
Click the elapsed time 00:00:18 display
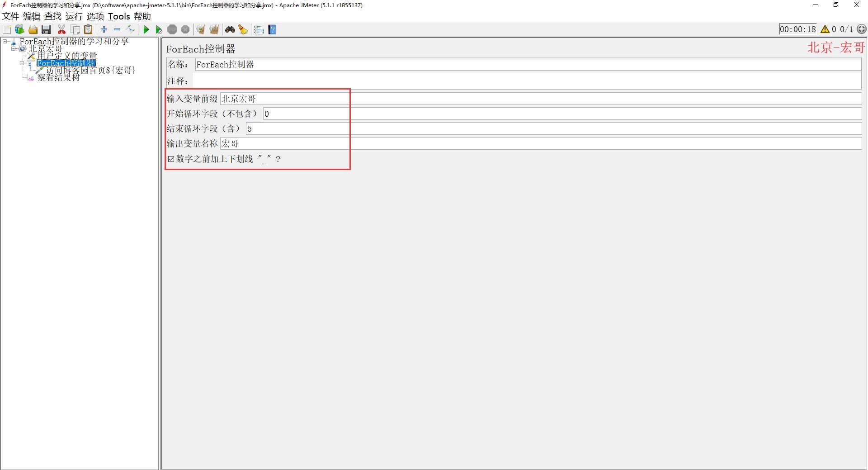click(x=798, y=29)
